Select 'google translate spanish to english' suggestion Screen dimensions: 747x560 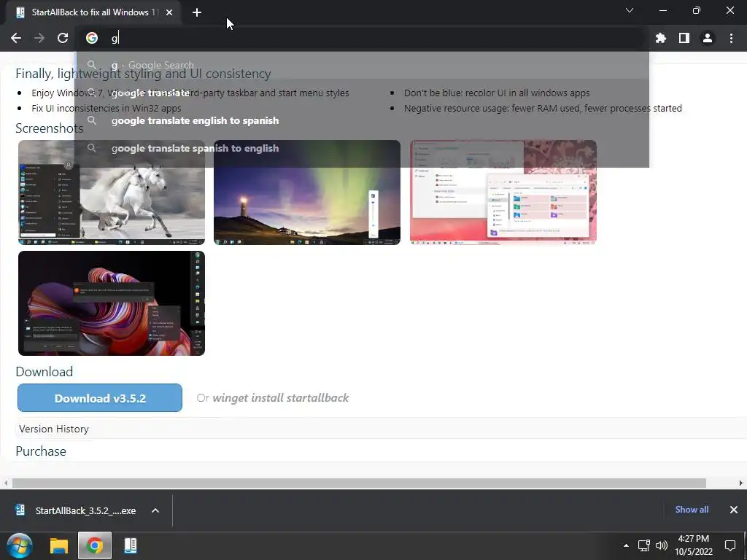click(x=362, y=148)
